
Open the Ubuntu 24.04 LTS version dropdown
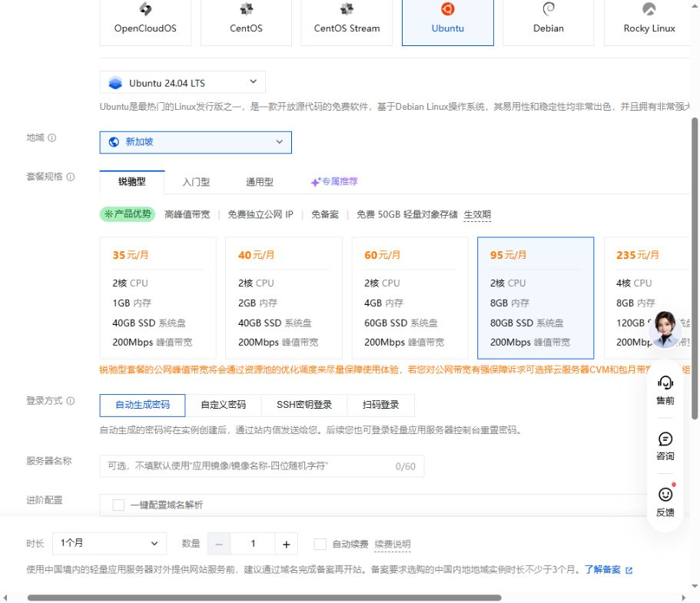click(183, 82)
